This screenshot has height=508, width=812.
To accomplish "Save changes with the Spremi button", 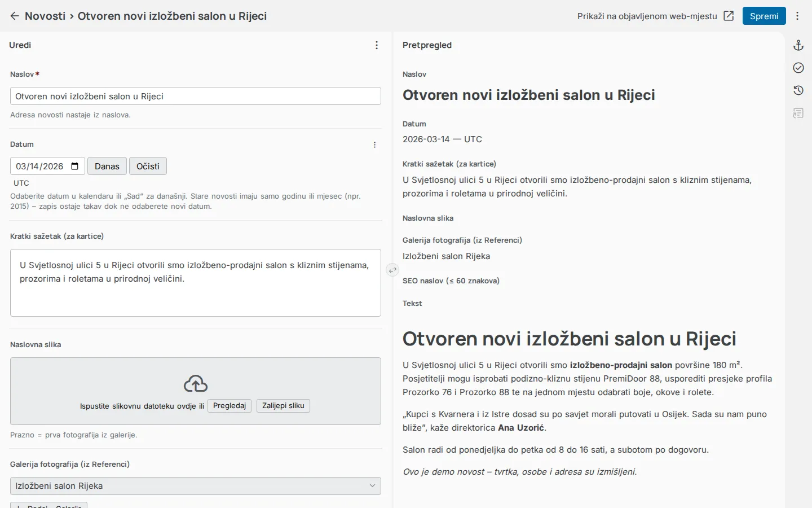I will [x=764, y=16].
